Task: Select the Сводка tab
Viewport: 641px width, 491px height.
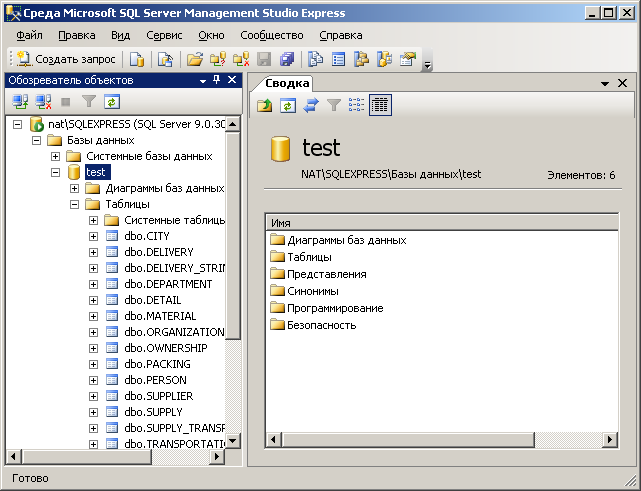Action: point(287,83)
